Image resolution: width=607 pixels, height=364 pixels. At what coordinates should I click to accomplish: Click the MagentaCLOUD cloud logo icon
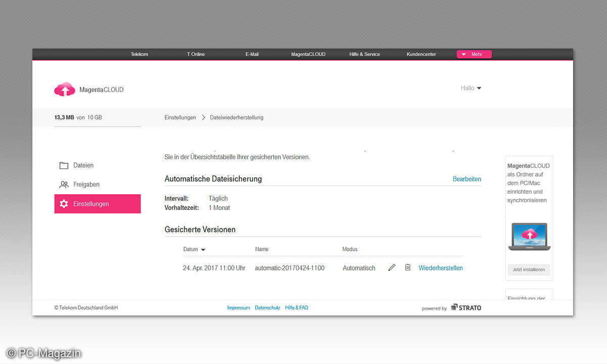[64, 89]
